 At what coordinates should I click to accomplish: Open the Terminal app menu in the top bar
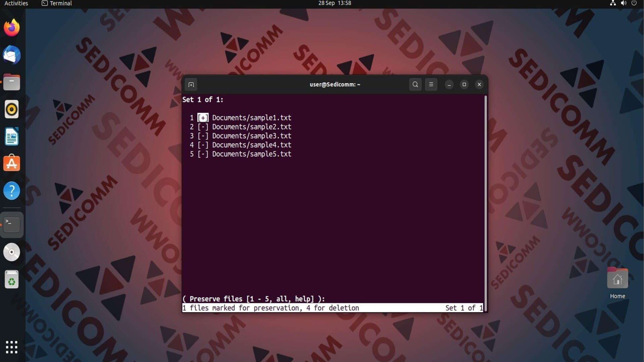57,3
